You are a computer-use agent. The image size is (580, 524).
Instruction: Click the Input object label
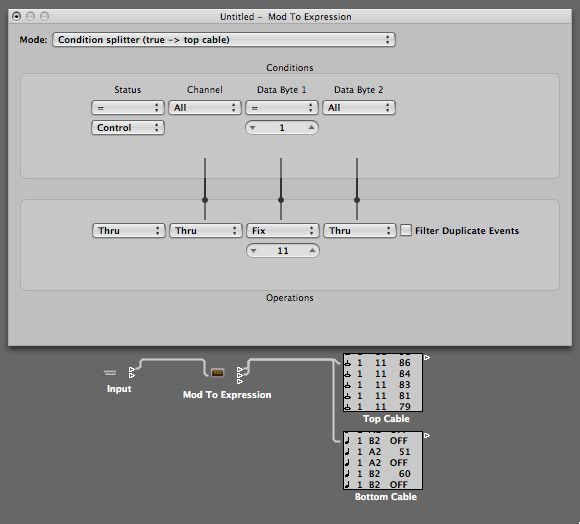[119, 389]
